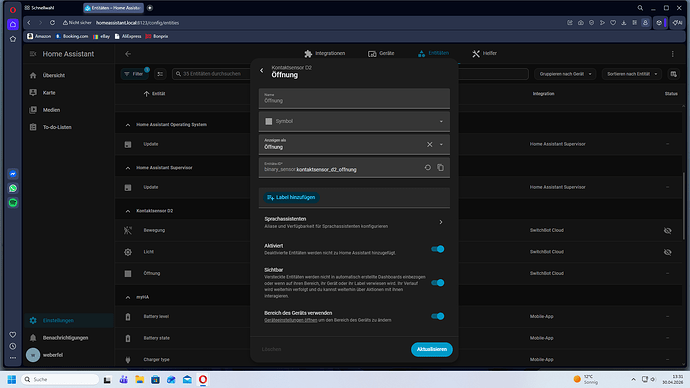The width and height of the screenshot is (690, 388).
Task: Reload the browser page
Action: (52, 22)
